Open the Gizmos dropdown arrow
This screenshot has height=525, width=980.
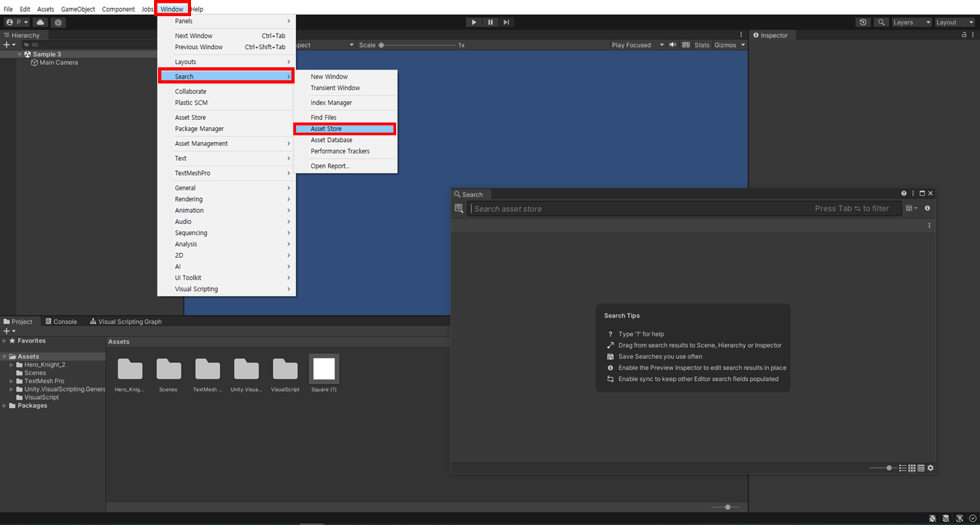pos(743,45)
